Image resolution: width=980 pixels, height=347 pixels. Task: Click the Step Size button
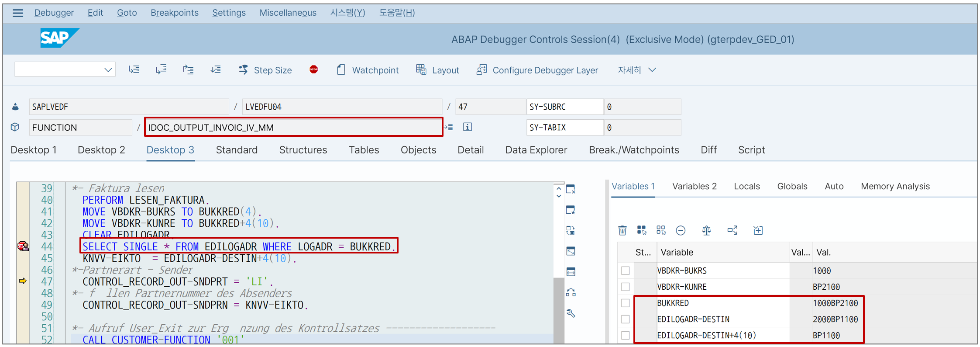pos(265,70)
